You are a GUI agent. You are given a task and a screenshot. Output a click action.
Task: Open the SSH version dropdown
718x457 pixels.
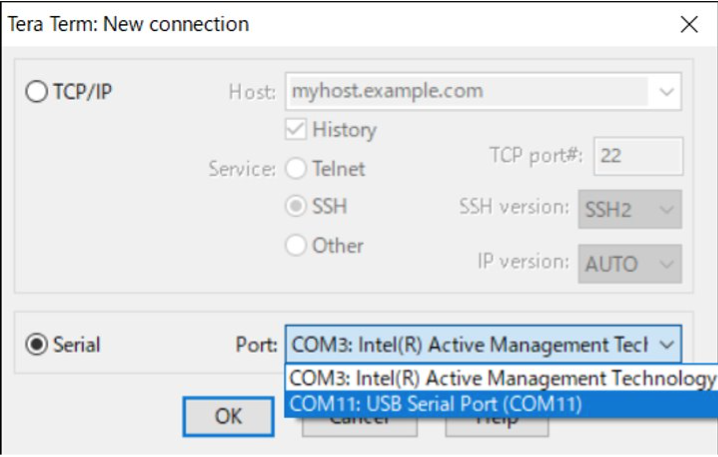coord(630,209)
